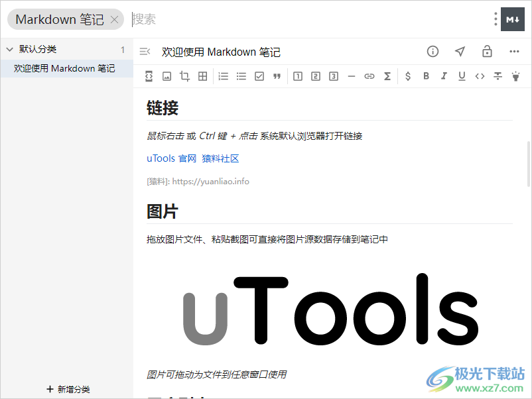Open the note's more options menu
532x399 pixels.
[x=514, y=52]
